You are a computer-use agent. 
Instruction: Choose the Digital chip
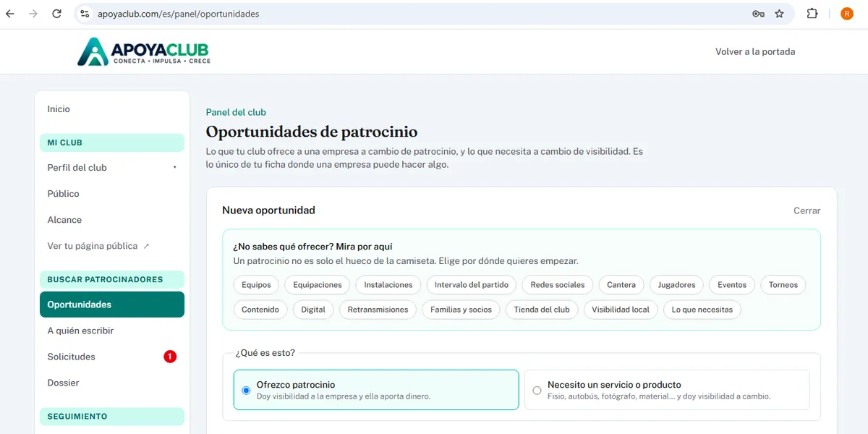pyautogui.click(x=313, y=310)
